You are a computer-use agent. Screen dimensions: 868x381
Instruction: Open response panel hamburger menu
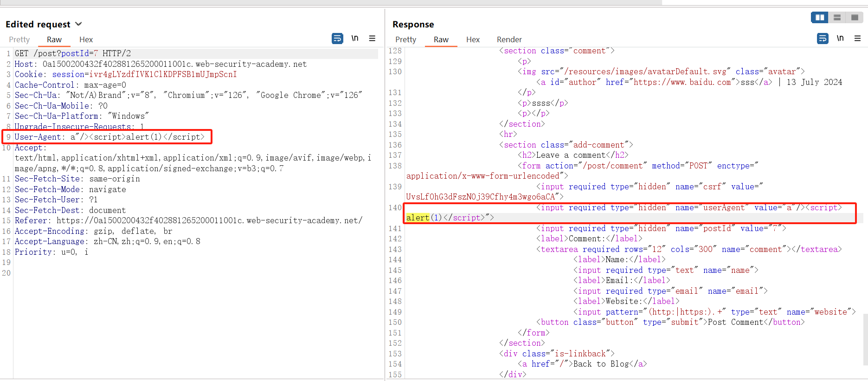click(x=857, y=38)
